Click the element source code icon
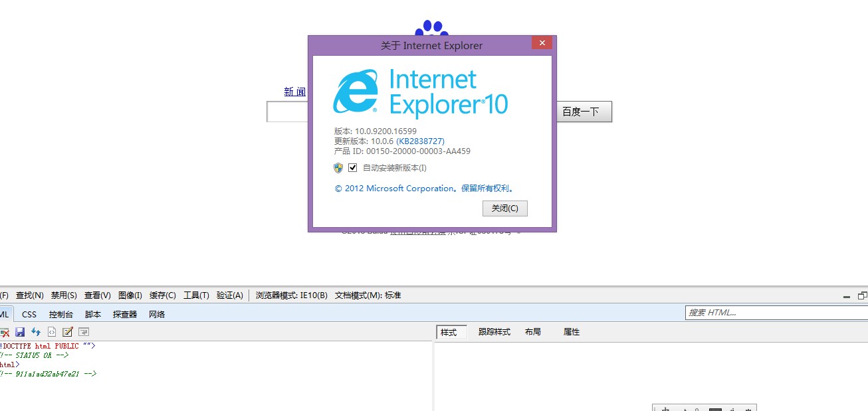The image size is (868, 411). click(52, 332)
